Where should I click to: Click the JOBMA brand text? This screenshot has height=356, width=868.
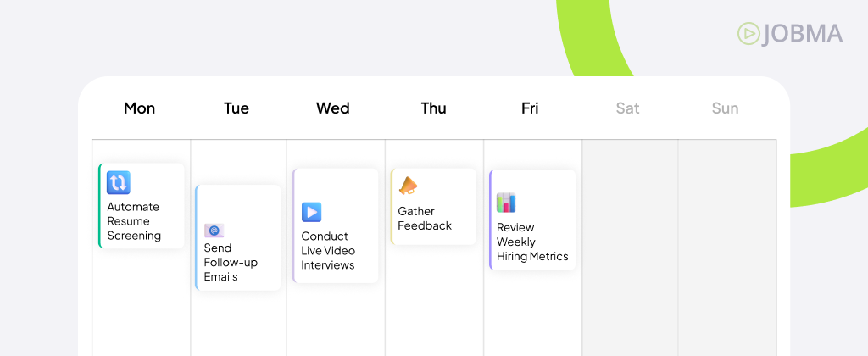(802, 34)
